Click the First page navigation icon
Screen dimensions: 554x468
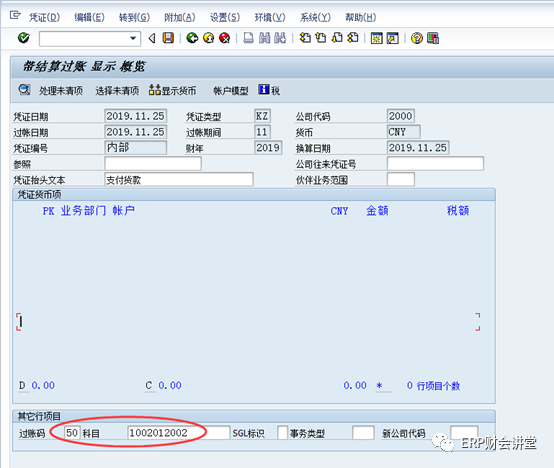click(x=305, y=38)
